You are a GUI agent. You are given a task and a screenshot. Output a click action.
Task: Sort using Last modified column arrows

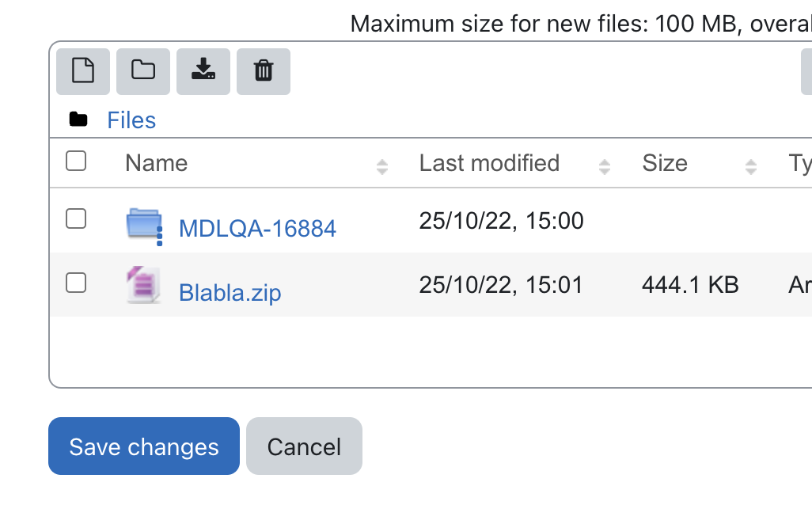pos(605,167)
